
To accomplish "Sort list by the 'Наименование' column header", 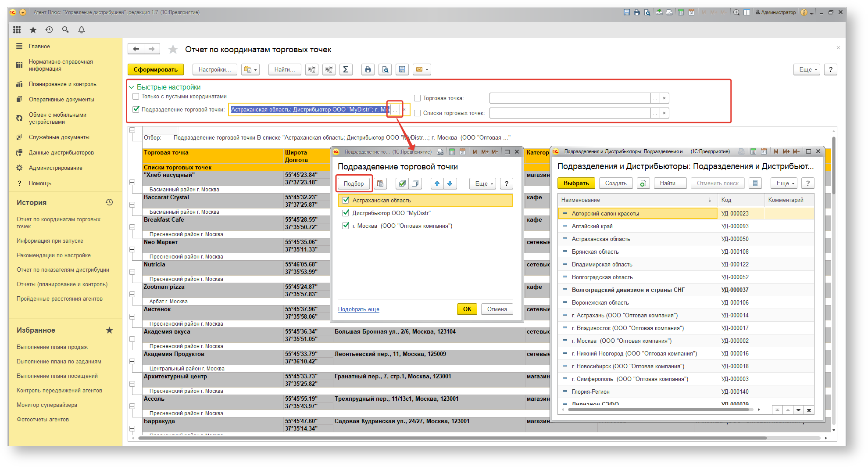I will point(638,200).
